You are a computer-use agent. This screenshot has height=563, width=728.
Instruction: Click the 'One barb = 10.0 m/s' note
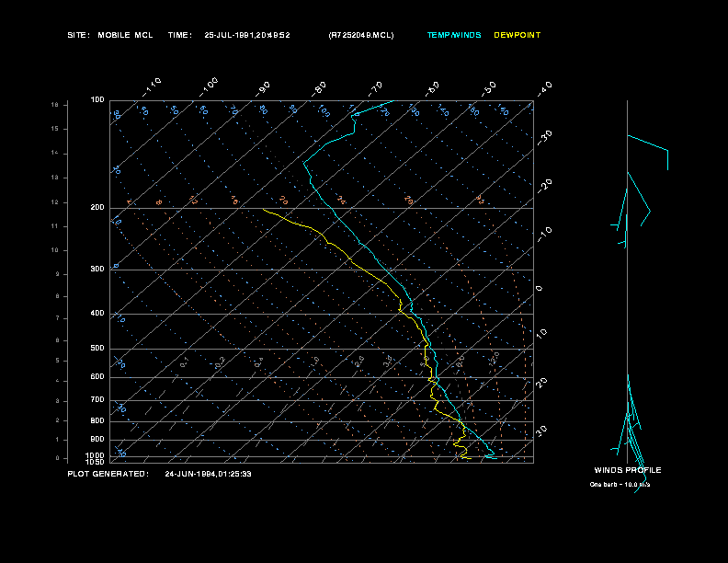point(620,485)
